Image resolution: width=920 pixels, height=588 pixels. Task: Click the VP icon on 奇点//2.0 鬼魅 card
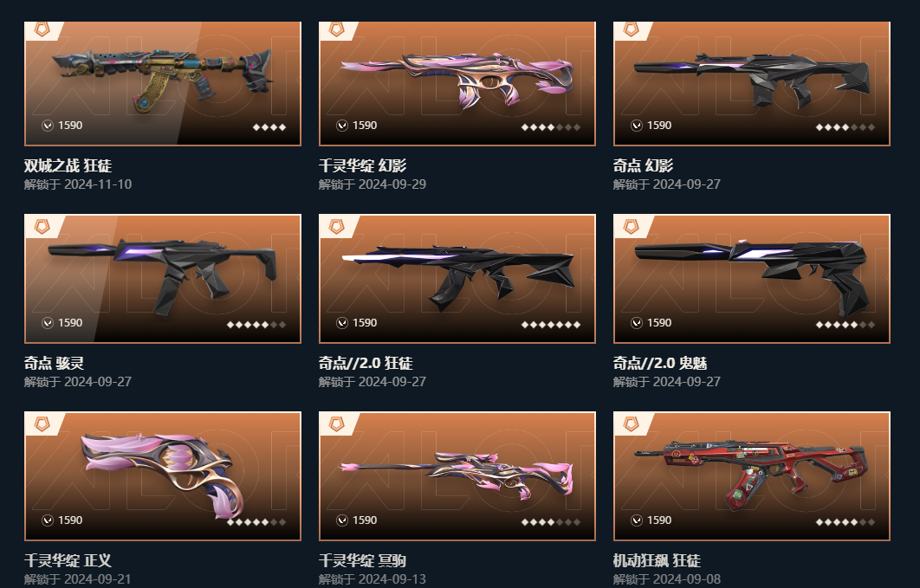[x=636, y=323]
